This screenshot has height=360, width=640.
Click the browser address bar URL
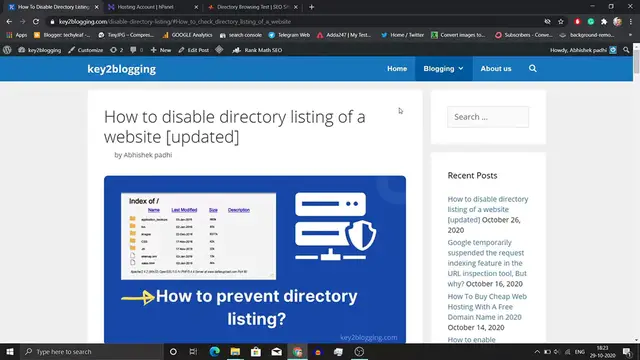pos(175,22)
